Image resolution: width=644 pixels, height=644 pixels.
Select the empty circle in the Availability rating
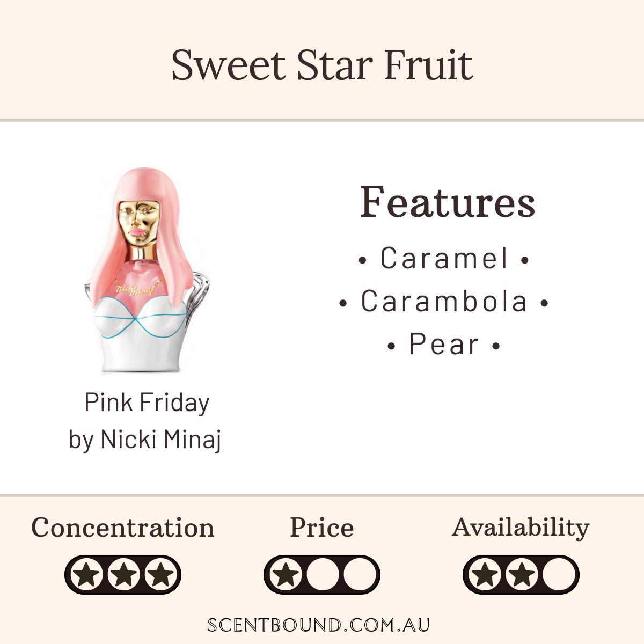[558, 575]
